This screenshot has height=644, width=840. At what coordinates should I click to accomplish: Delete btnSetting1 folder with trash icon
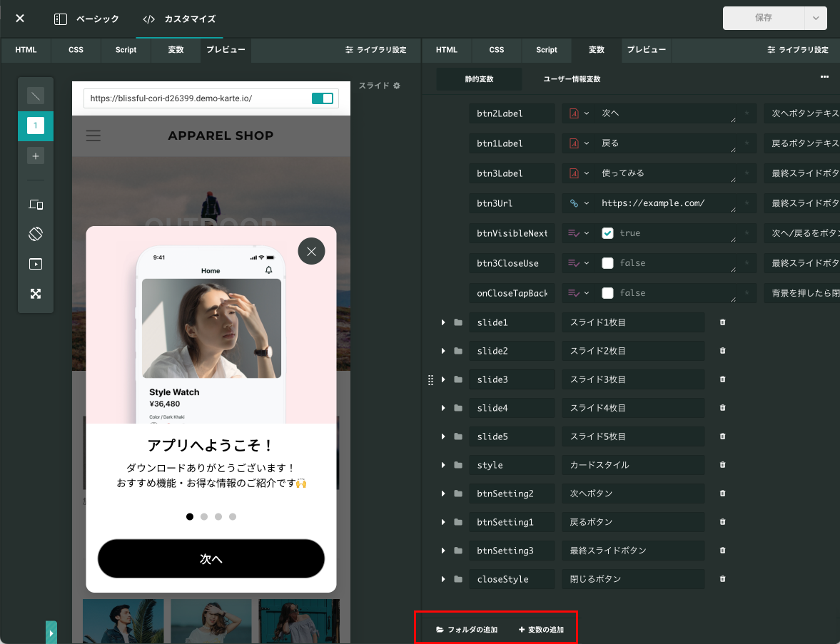[723, 522]
